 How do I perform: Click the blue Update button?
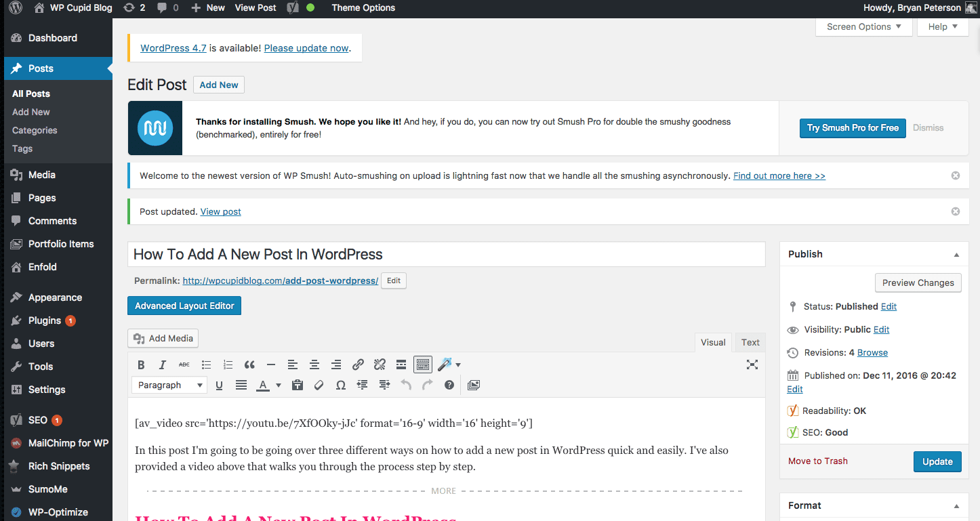(937, 461)
